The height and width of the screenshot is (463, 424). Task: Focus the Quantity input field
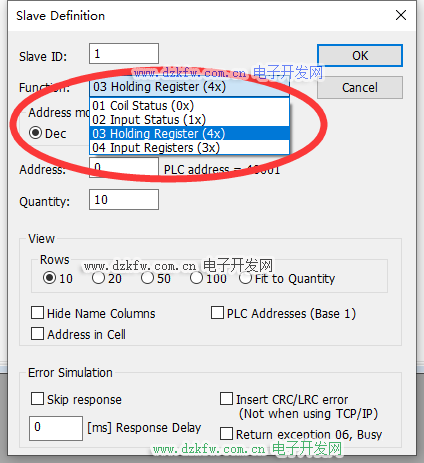pyautogui.click(x=124, y=200)
